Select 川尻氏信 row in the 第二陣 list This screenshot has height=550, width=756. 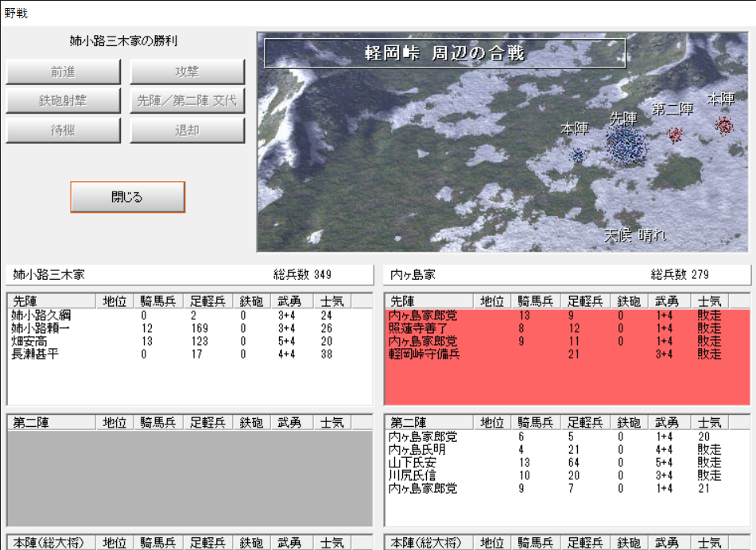coord(413,475)
